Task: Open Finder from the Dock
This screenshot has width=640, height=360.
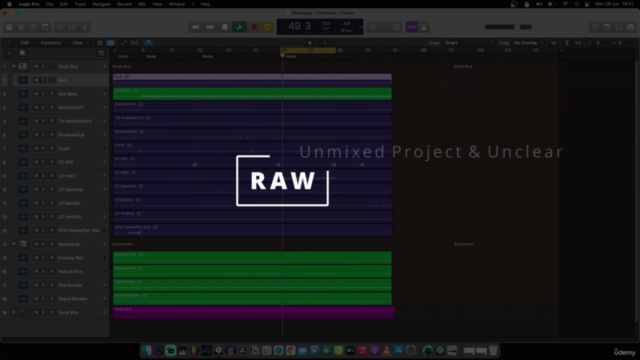Action: pyautogui.click(x=147, y=350)
